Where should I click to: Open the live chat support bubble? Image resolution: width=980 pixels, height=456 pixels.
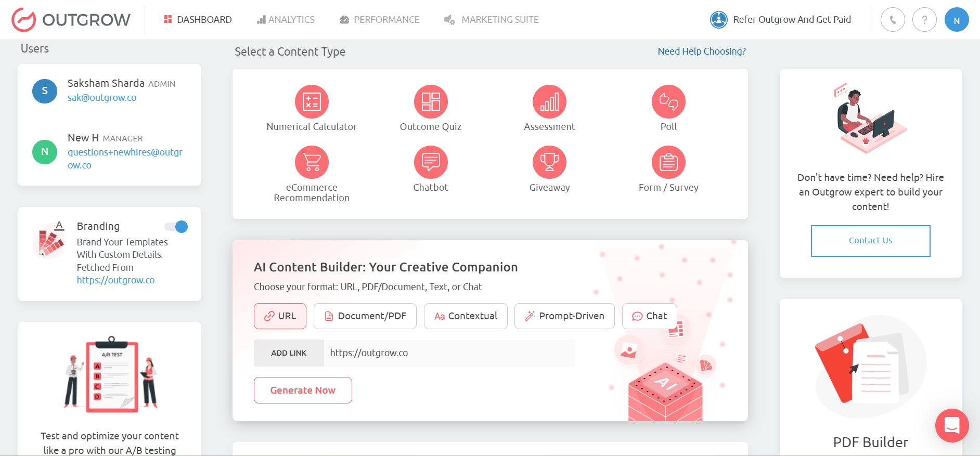pyautogui.click(x=951, y=425)
